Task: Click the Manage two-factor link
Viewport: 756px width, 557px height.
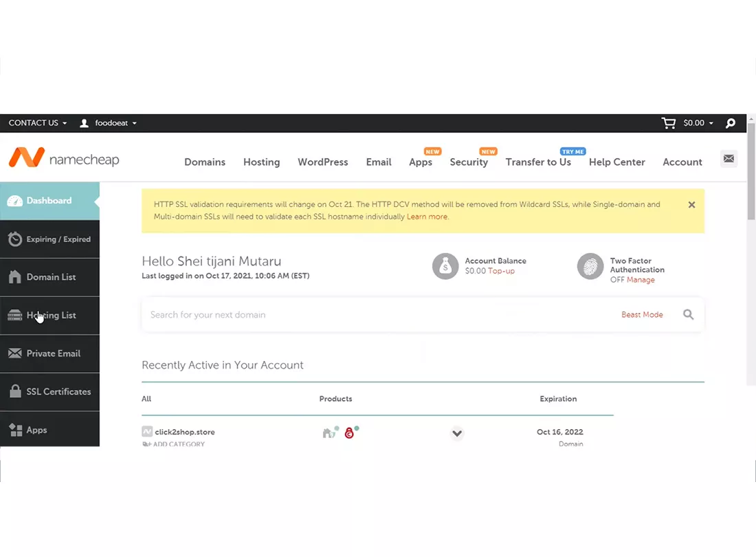Action: 641,280
